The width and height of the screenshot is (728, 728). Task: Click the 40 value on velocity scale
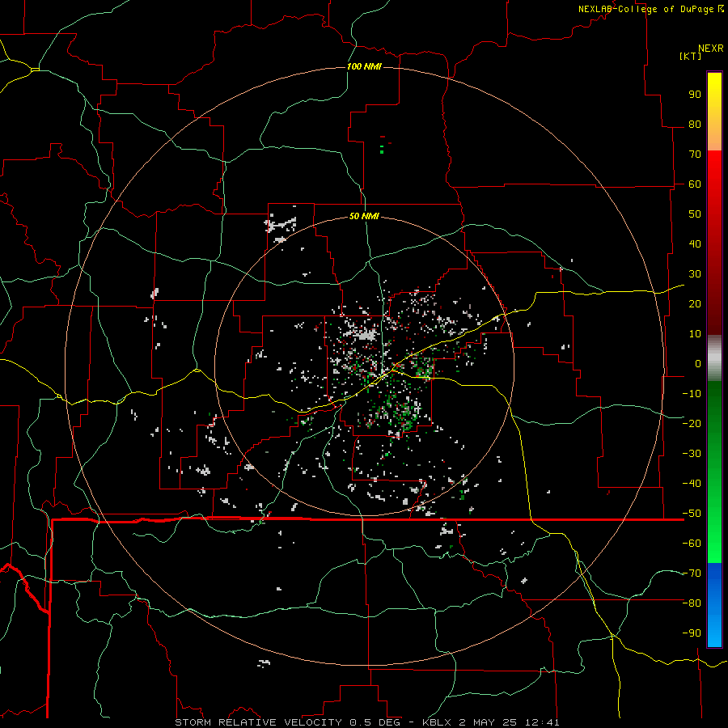(x=695, y=244)
